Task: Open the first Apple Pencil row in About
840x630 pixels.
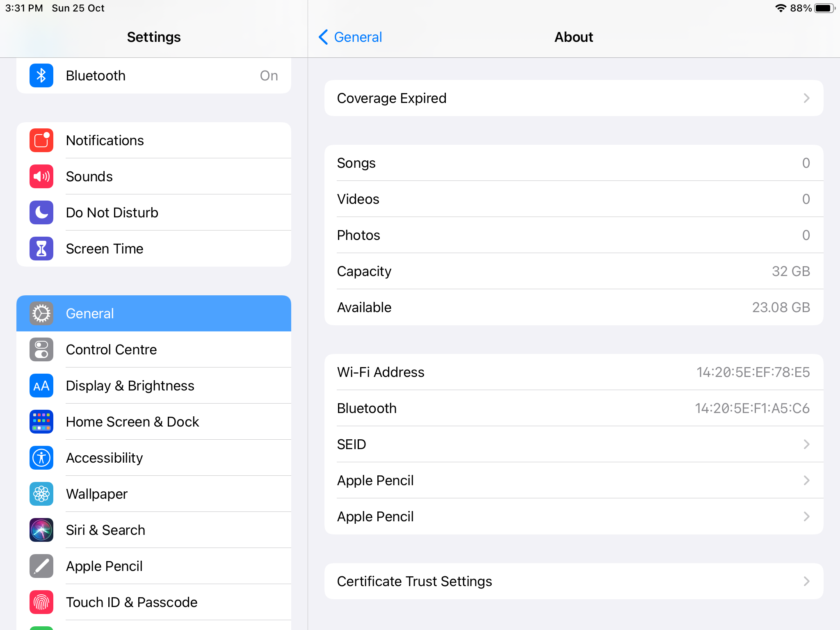Action: (x=573, y=480)
